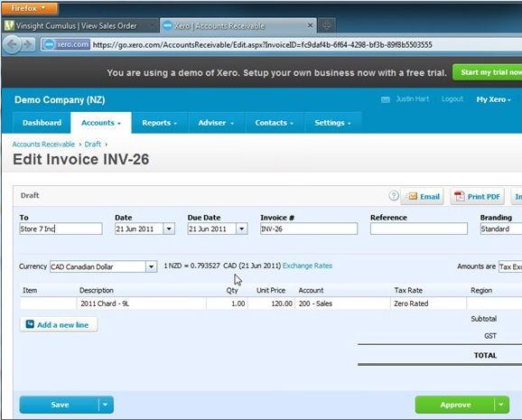Follow the Draft breadcrumb link

92,145
